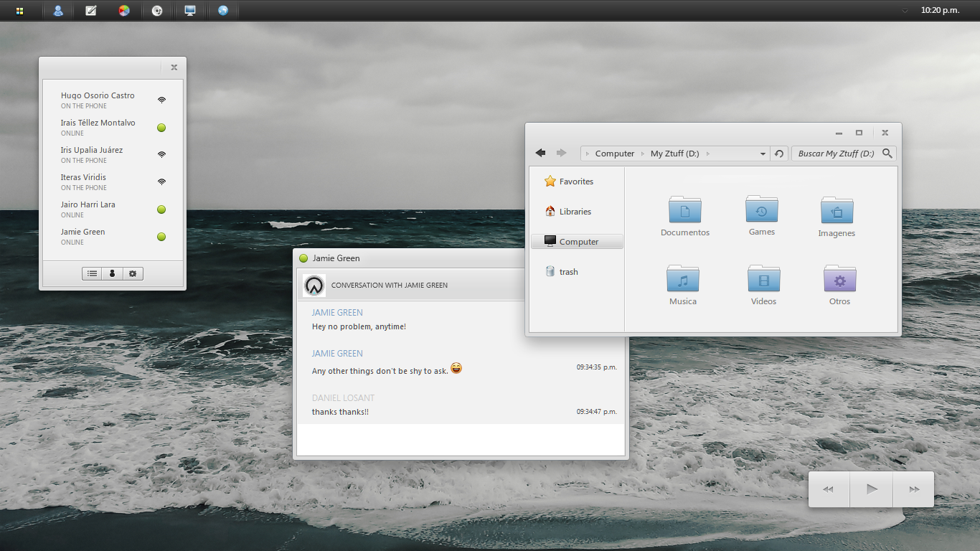Click the 'Hey no problem, anytime!' message
The height and width of the screenshot is (551, 980).
point(359,326)
